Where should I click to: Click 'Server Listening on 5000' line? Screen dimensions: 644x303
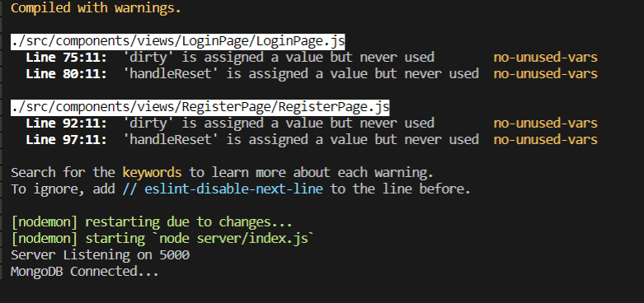click(x=101, y=254)
